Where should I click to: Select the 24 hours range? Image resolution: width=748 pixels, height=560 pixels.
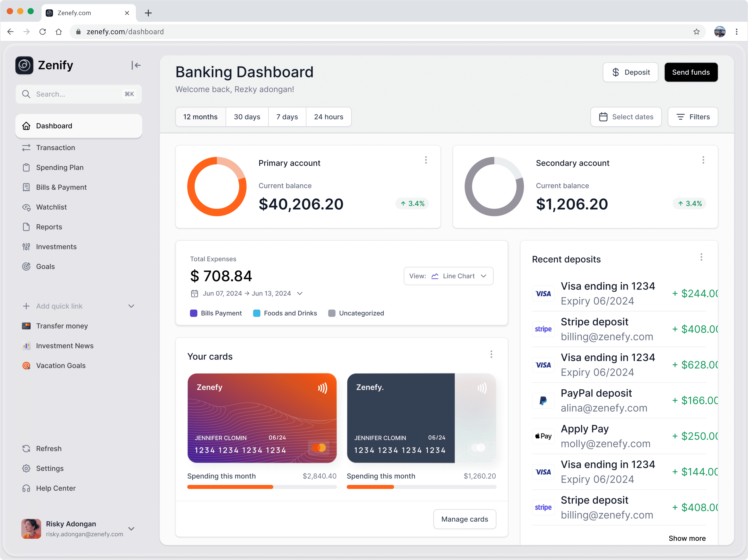[x=329, y=117]
